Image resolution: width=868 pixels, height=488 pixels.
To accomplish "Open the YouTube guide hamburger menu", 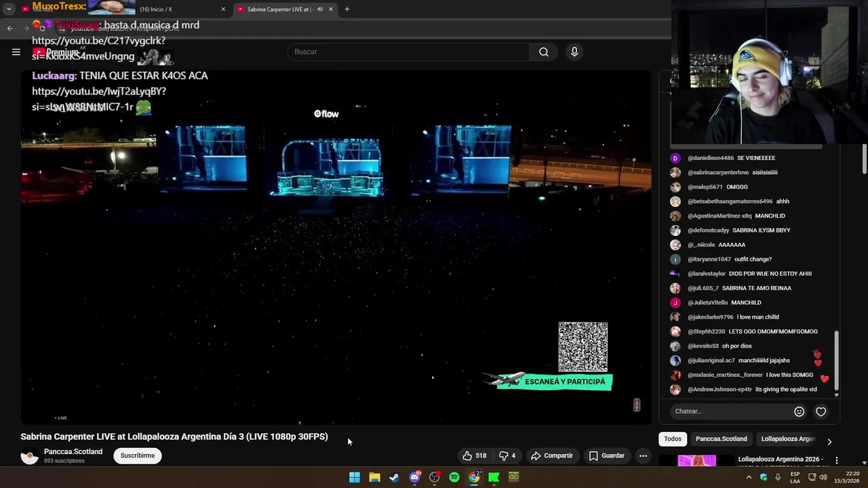I will [16, 52].
